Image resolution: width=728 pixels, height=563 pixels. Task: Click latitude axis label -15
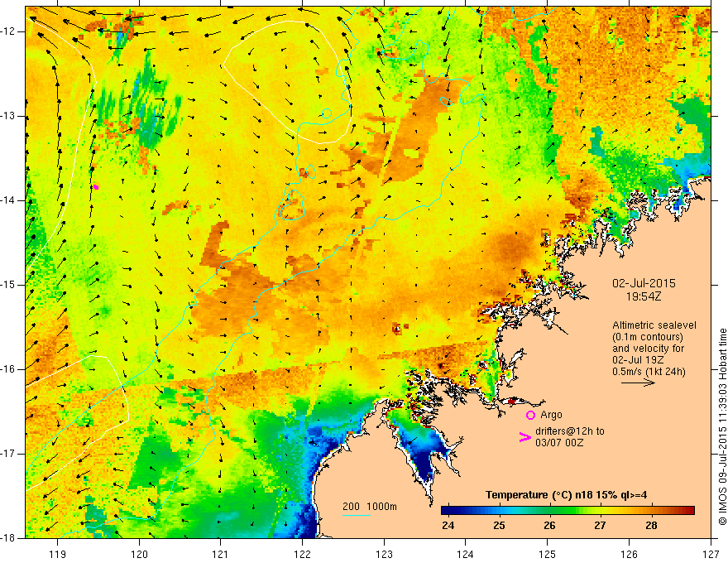(8, 285)
